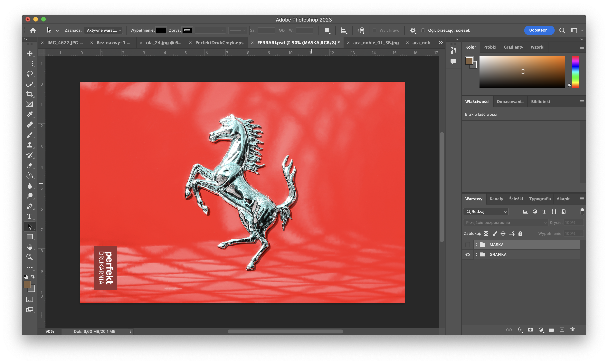608x364 pixels.
Task: Switch to the Ścieżki tab
Action: tap(516, 199)
